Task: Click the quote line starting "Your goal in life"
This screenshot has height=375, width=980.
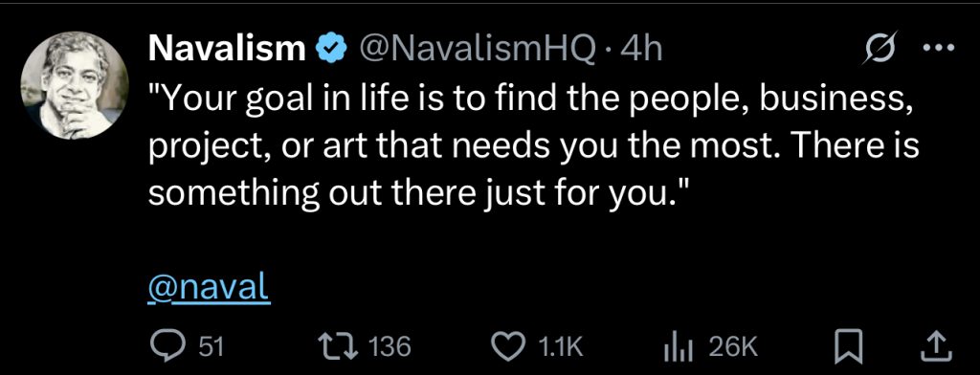Action: [x=527, y=101]
